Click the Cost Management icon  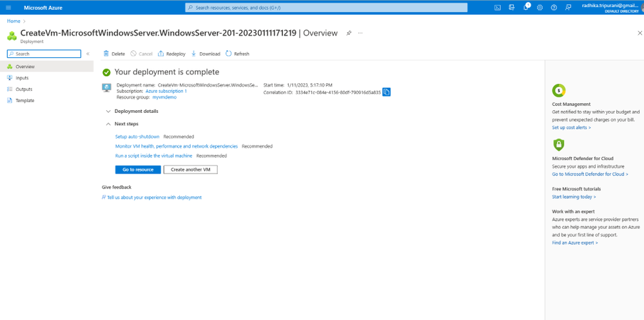558,90
